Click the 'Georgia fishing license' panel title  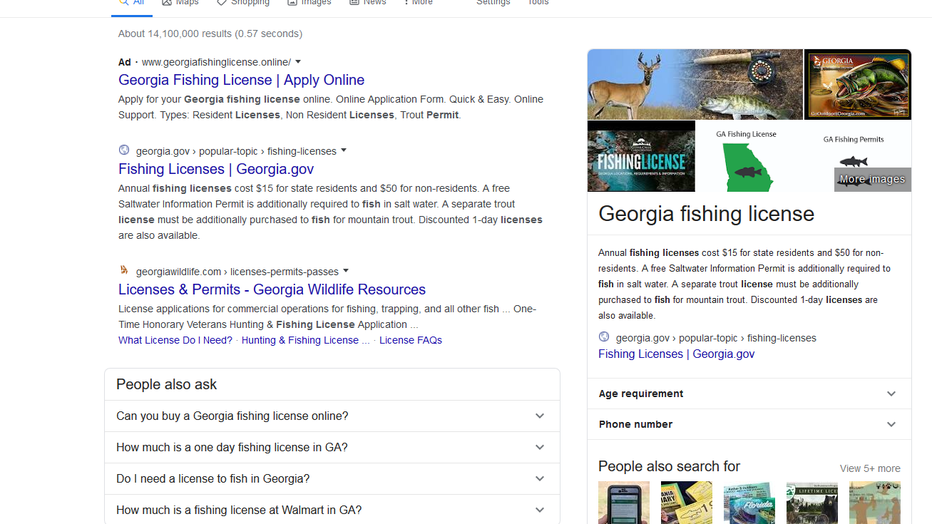[706, 214]
